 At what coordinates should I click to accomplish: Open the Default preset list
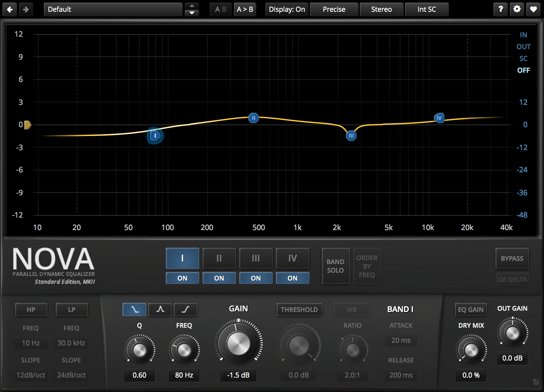(113, 9)
